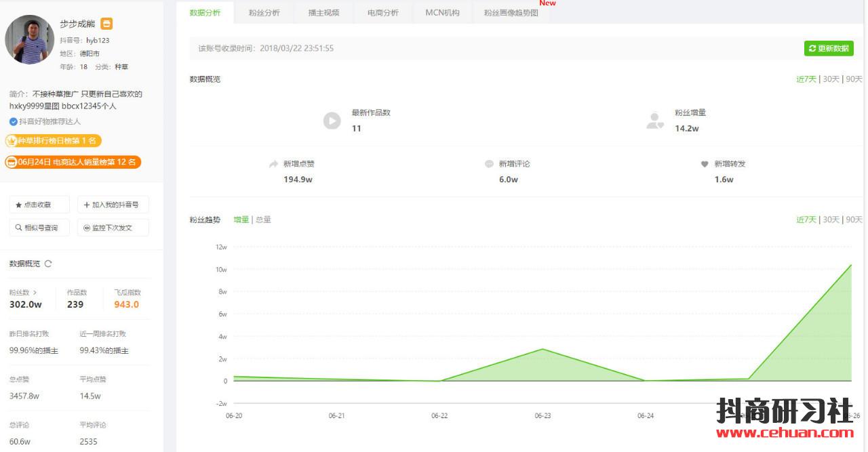The image size is (868, 452).
Task: Click the fans icon beside 粉丝增量
Action: [x=654, y=121]
